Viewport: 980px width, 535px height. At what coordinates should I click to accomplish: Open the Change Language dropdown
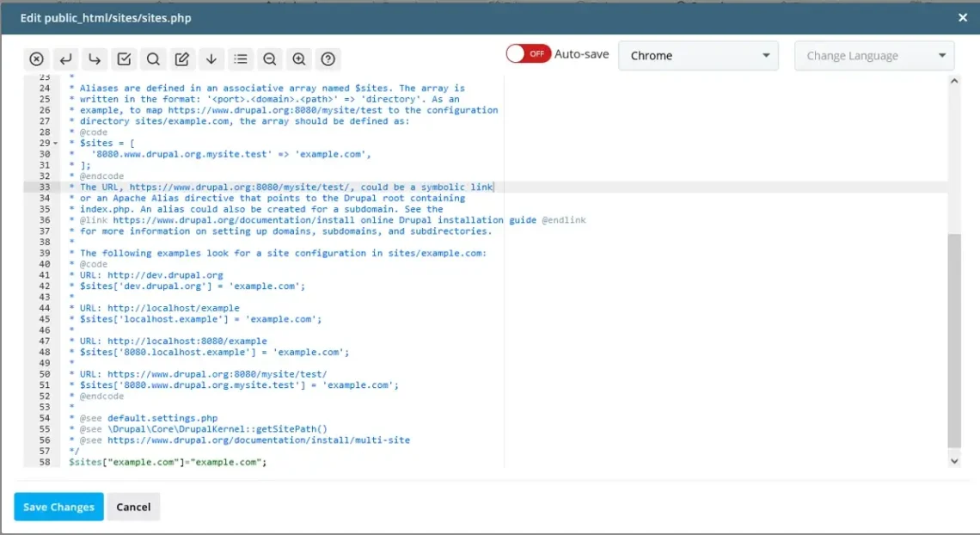pos(873,55)
